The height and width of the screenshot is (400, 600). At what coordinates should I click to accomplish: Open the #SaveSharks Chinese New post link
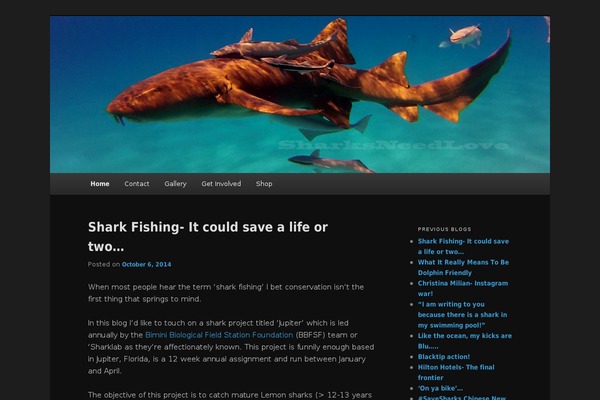coord(461,397)
